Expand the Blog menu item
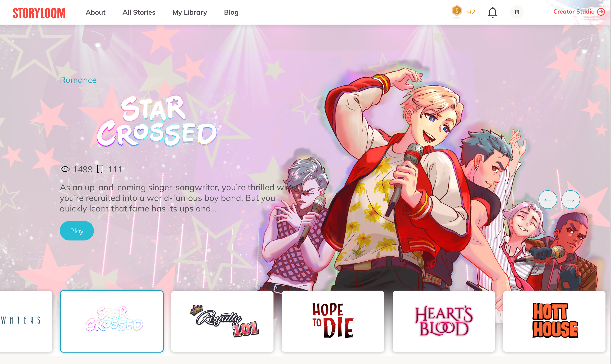The height and width of the screenshot is (364, 611). click(231, 12)
